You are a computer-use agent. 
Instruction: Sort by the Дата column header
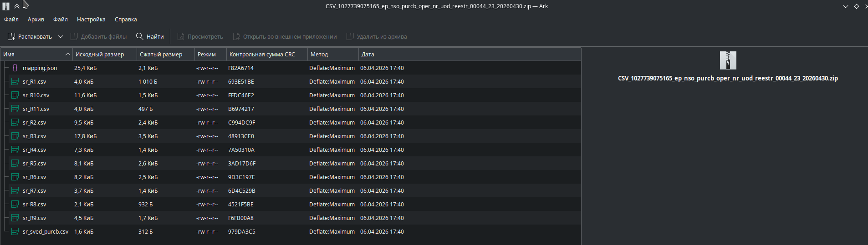pos(368,54)
